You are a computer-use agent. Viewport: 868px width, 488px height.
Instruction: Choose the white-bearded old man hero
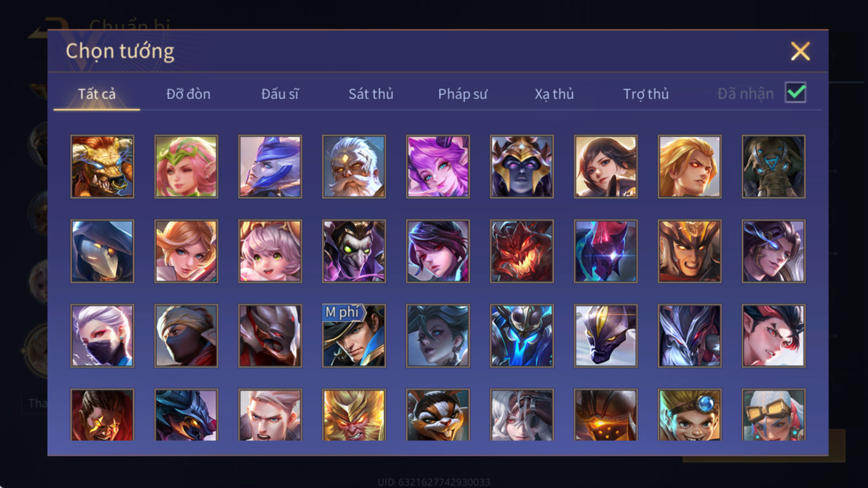pos(354,166)
